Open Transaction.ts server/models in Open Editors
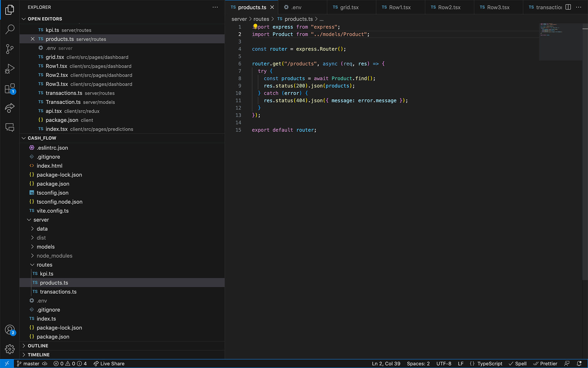588x368 pixels. pos(122,102)
